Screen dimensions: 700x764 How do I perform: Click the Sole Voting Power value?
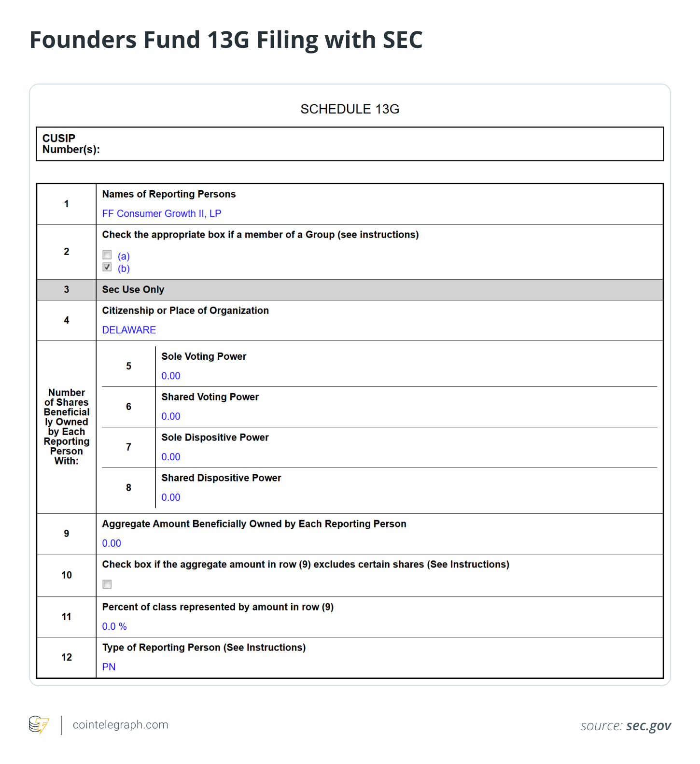point(171,376)
